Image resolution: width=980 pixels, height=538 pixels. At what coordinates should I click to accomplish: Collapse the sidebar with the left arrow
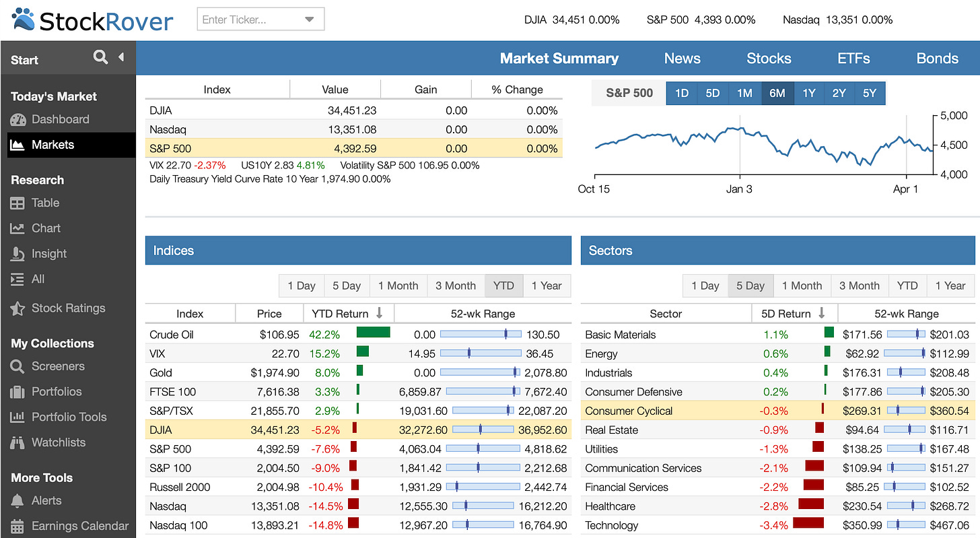click(121, 57)
